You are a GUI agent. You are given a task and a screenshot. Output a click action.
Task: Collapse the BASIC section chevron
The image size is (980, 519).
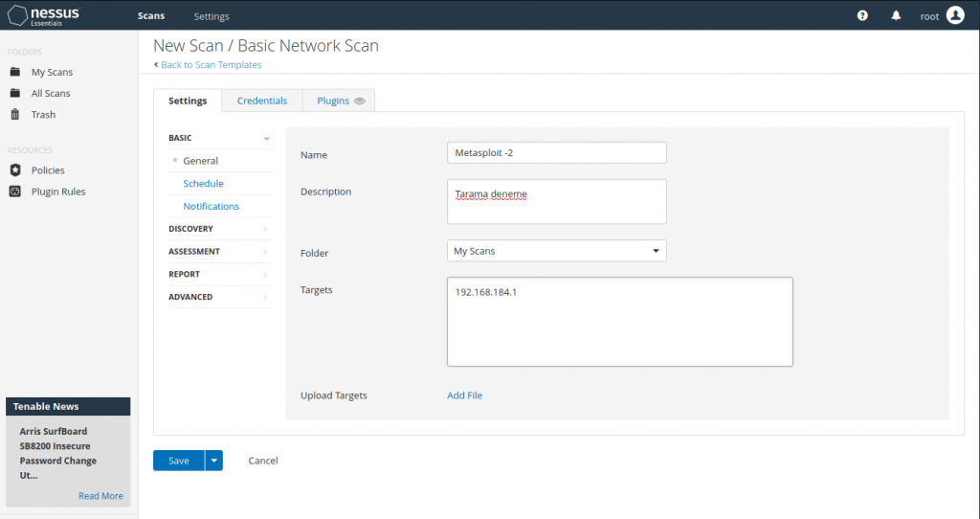pos(267,138)
